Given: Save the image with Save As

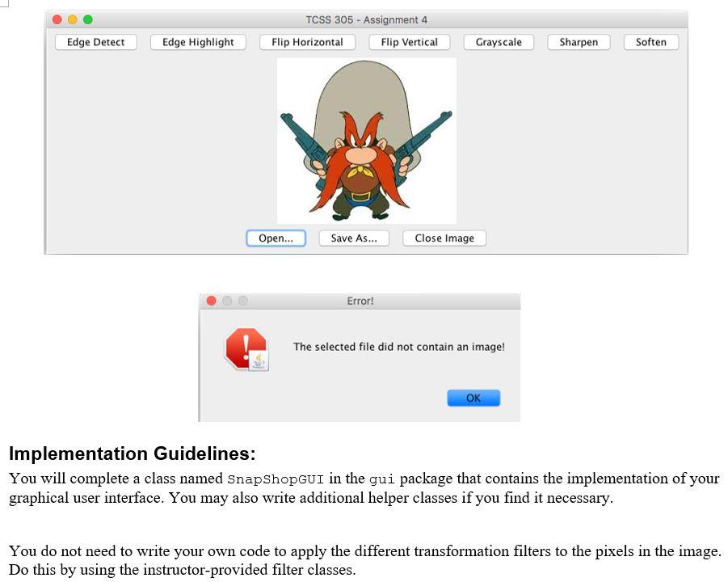Looking at the screenshot, I should point(354,238).
